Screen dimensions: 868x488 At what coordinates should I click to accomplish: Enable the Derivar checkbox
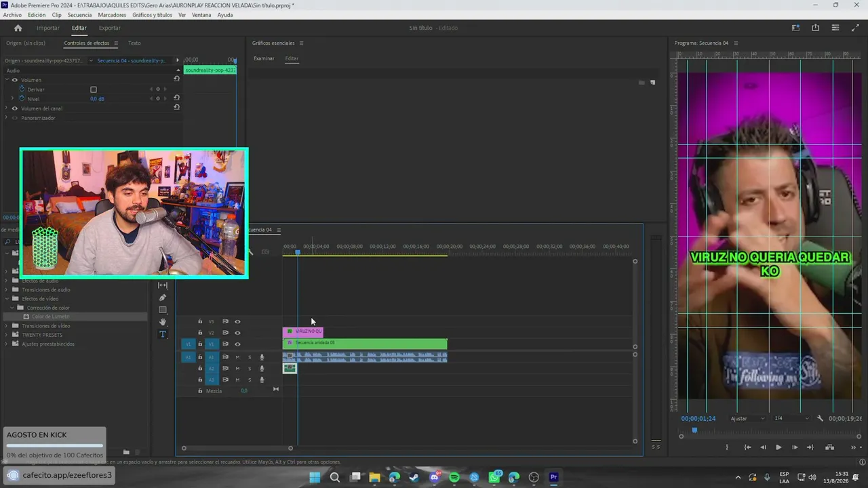tap(94, 89)
